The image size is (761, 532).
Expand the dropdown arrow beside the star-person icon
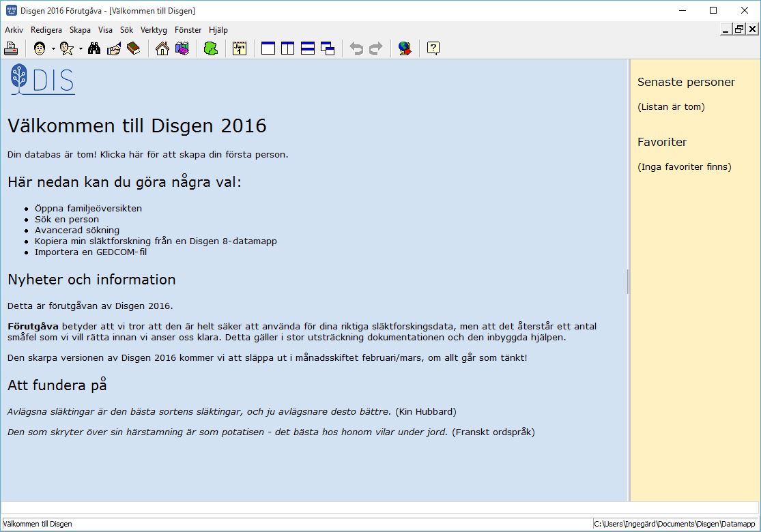pyautogui.click(x=81, y=48)
